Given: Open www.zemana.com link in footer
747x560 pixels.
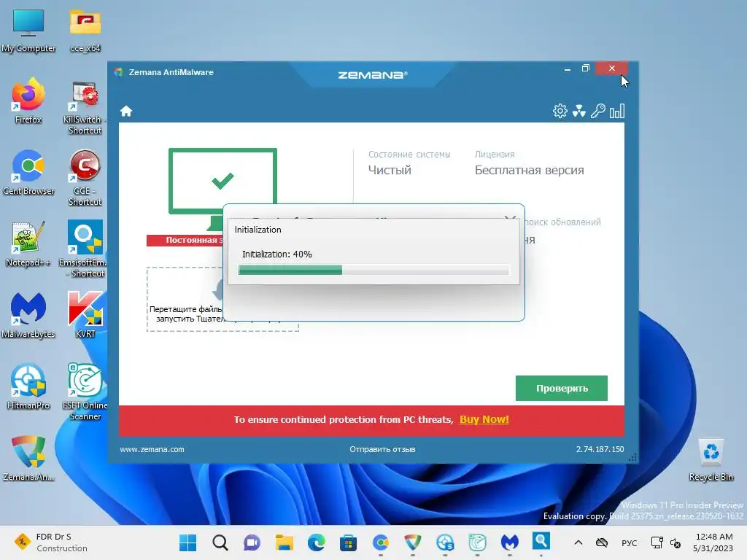Looking at the screenshot, I should tap(152, 449).
